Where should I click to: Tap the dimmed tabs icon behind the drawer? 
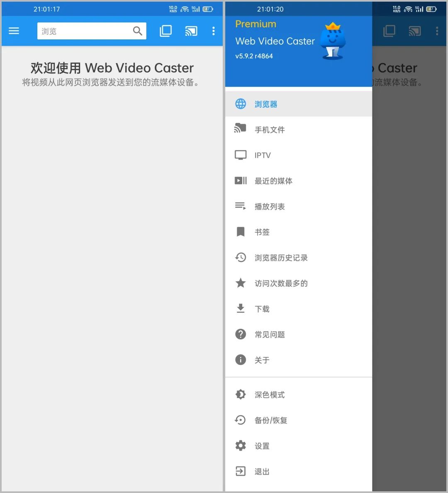click(x=389, y=31)
